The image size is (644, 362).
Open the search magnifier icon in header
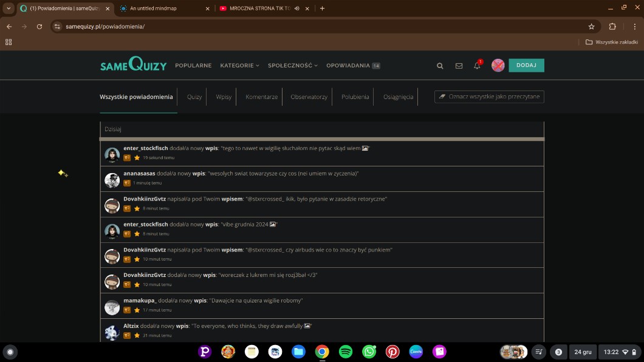click(x=440, y=66)
